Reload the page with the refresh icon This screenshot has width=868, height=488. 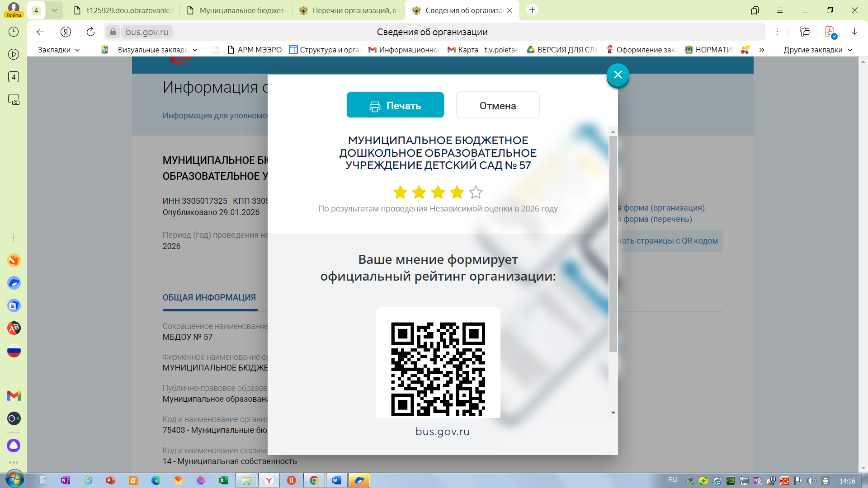[x=90, y=32]
